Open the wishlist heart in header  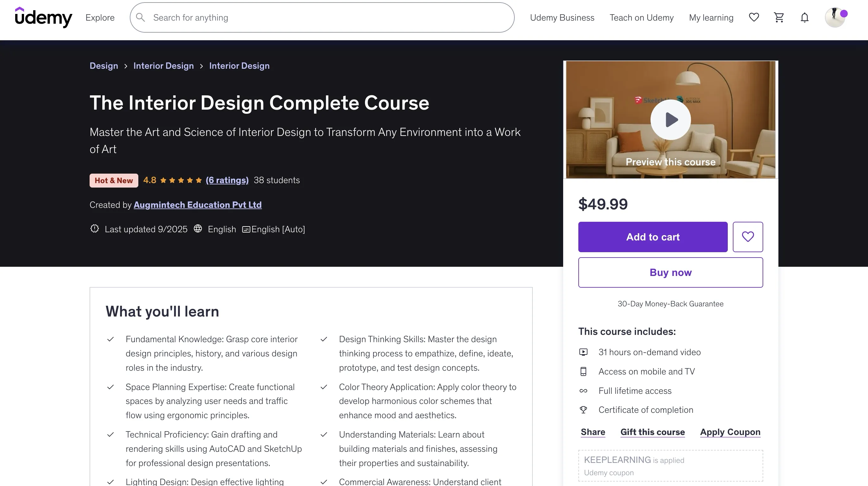point(754,17)
